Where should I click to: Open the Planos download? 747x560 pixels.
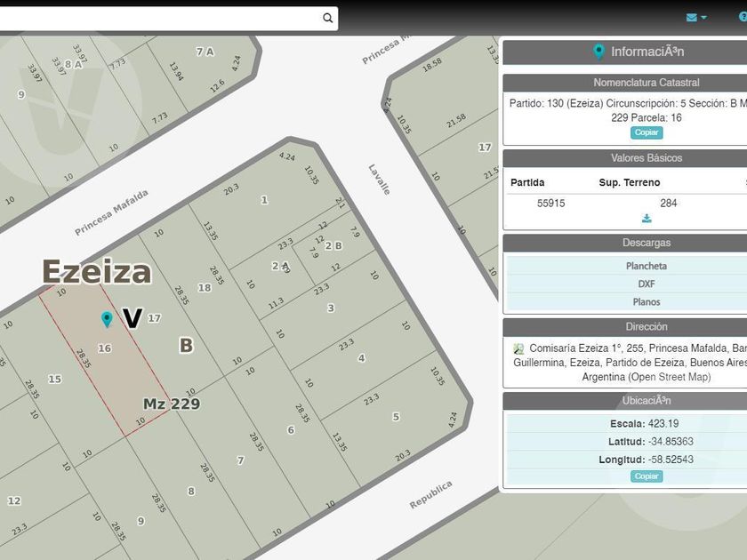(647, 302)
